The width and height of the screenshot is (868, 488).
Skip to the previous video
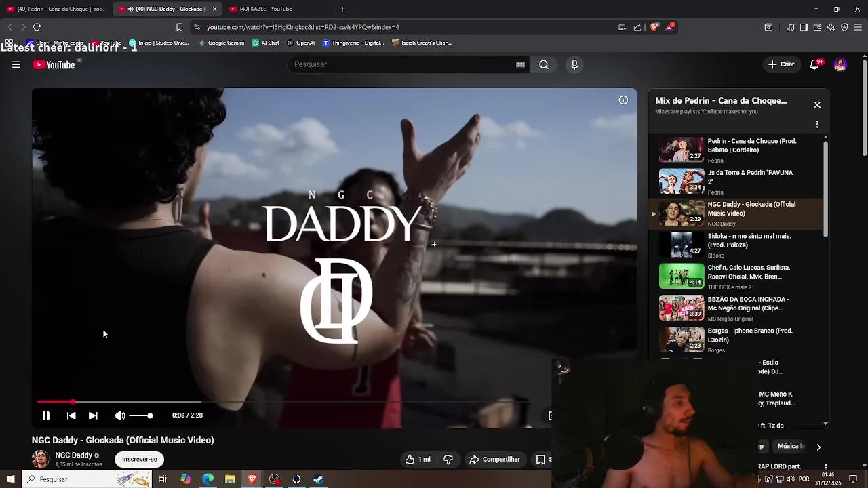pos(71,415)
